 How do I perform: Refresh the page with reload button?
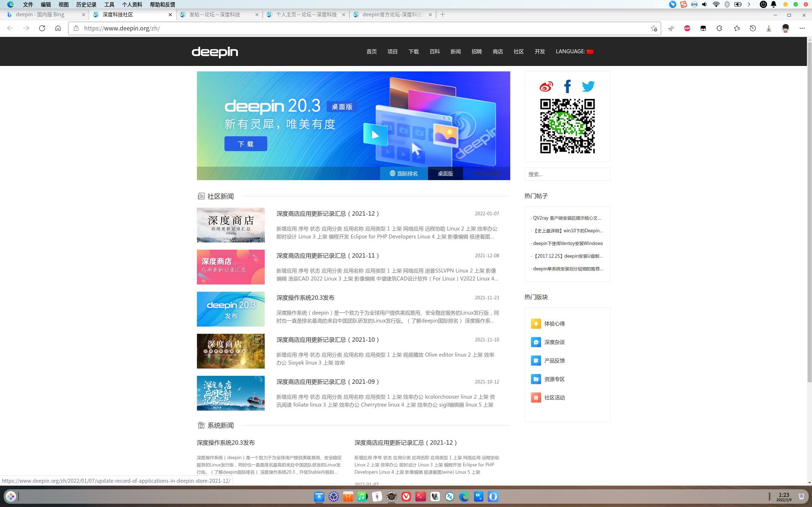click(42, 28)
